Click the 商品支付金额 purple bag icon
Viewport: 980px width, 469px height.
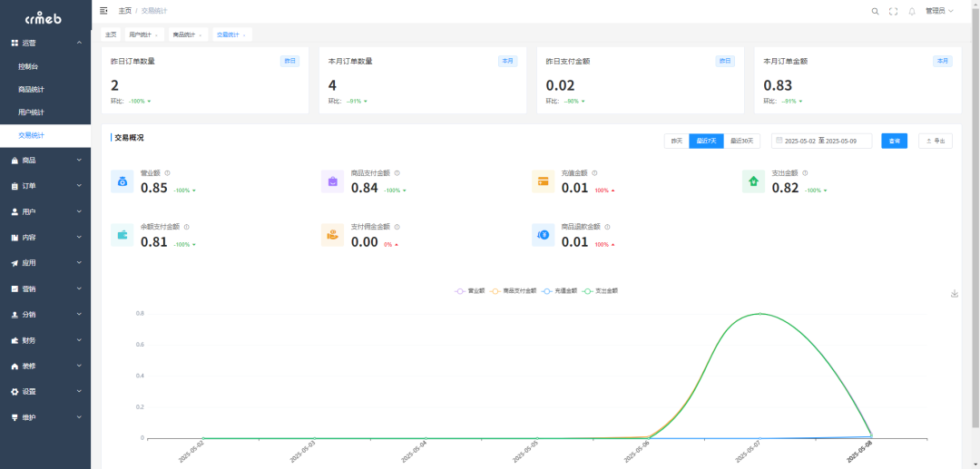pos(333,181)
